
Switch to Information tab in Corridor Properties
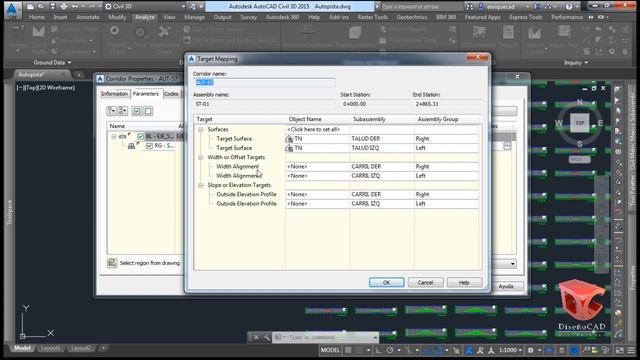coord(115,94)
